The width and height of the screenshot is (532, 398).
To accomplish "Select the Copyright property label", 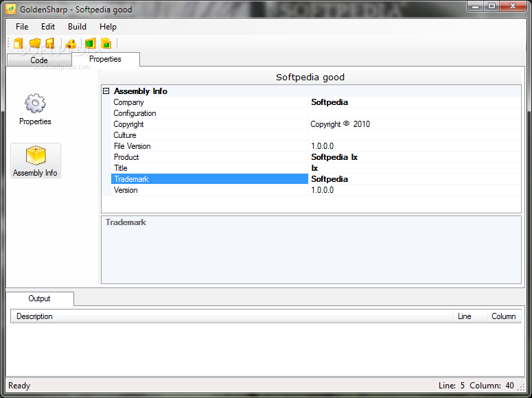I will [128, 124].
